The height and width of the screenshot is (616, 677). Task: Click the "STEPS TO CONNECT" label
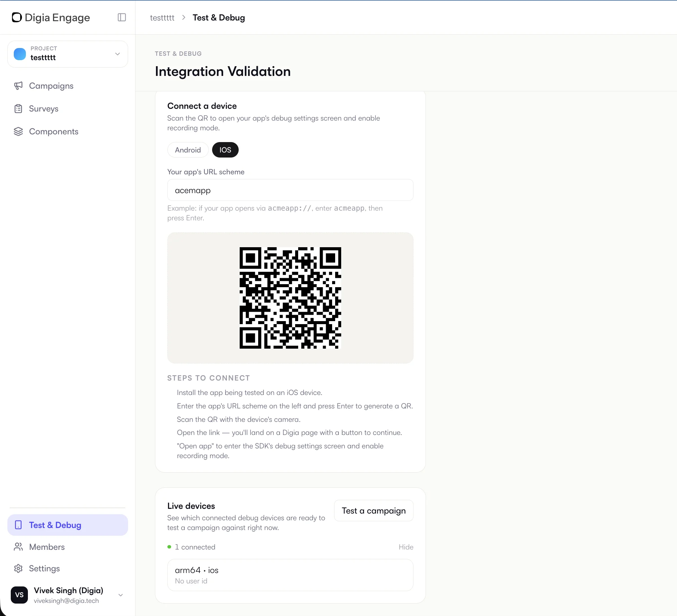point(209,378)
